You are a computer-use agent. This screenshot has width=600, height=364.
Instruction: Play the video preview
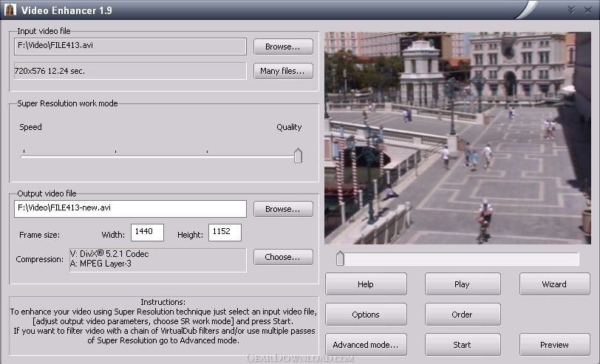tap(463, 284)
